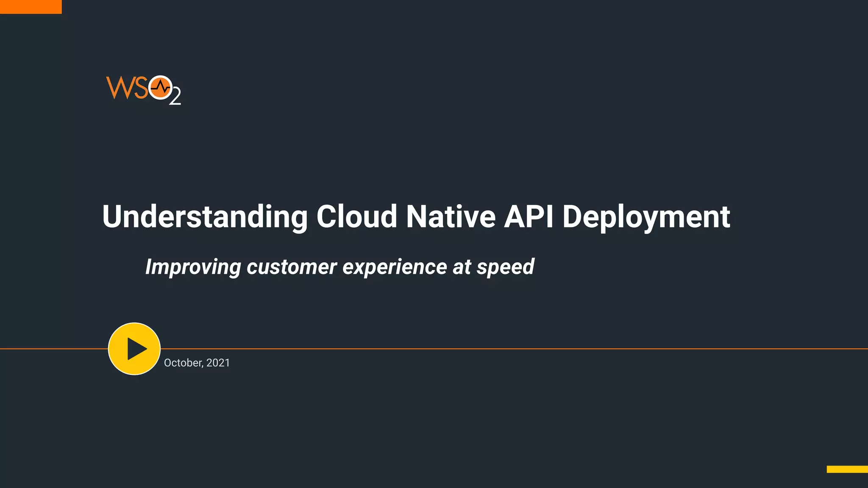Viewport: 868px width, 488px height.
Task: Click the orange rectangle in top-left corner
Action: point(31,7)
